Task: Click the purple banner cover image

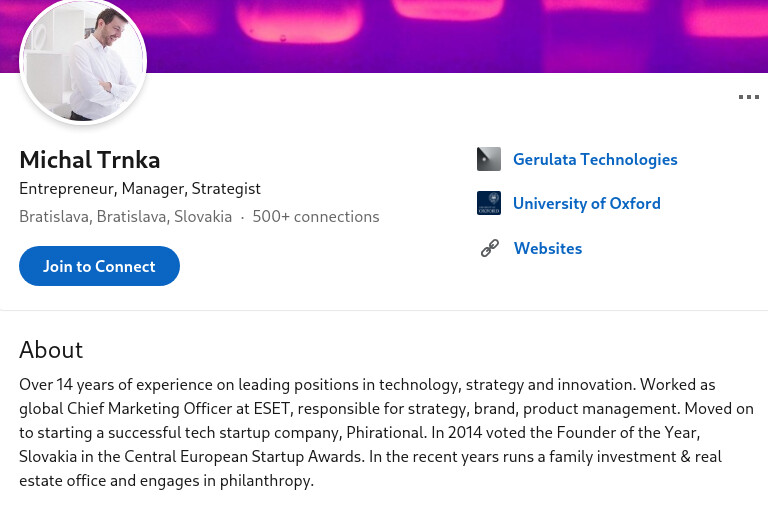Action: coord(450,35)
